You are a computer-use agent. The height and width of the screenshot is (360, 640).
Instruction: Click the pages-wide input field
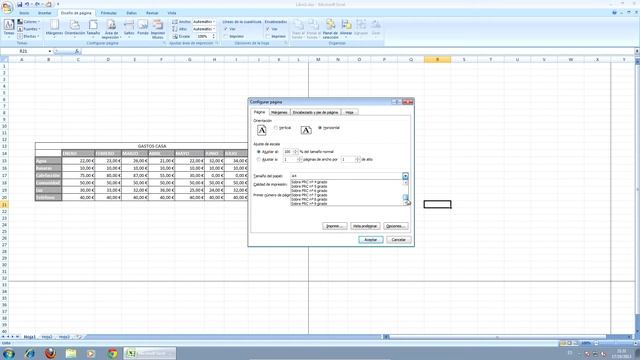point(290,159)
